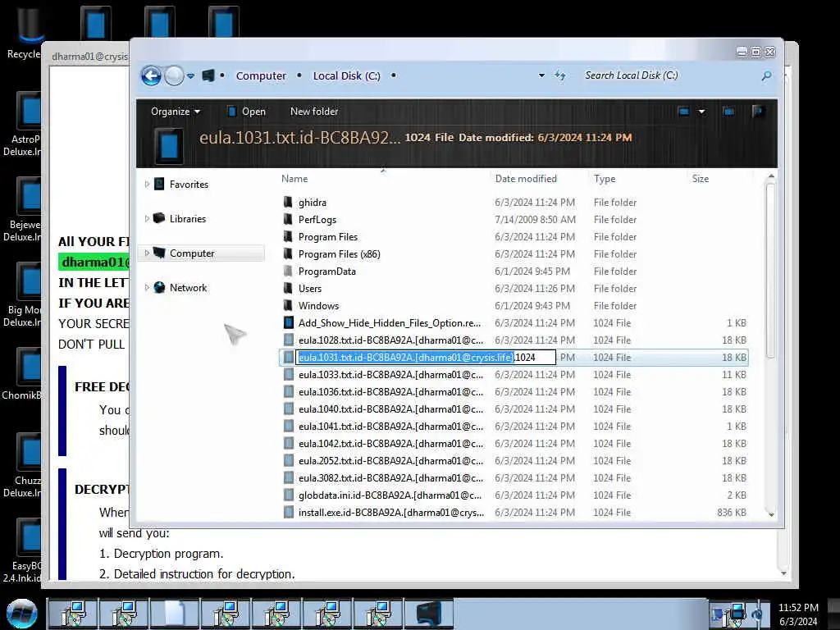This screenshot has height=630, width=840.
Task: Click the blank document taskbar button
Action: click(175, 614)
